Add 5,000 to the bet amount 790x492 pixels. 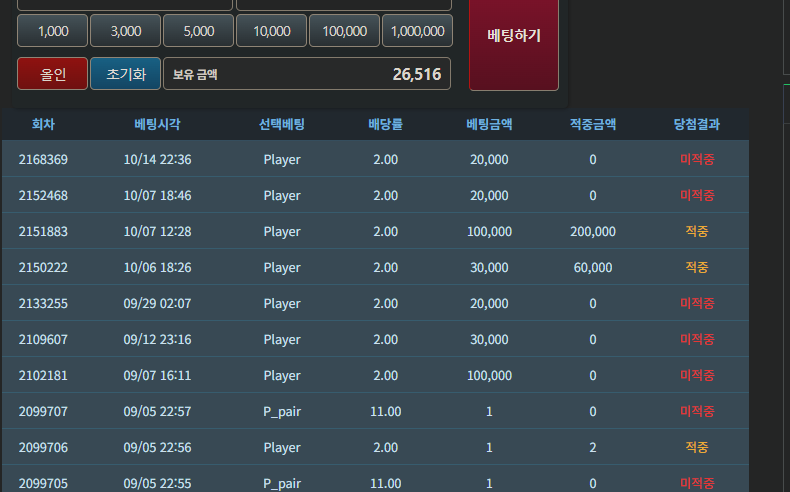point(199,31)
